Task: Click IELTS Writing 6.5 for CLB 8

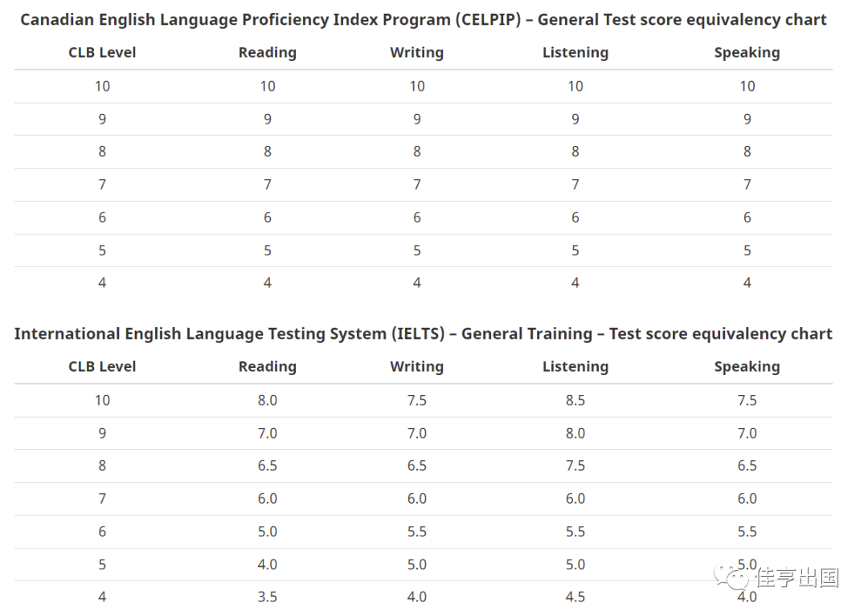Action: [417, 466]
